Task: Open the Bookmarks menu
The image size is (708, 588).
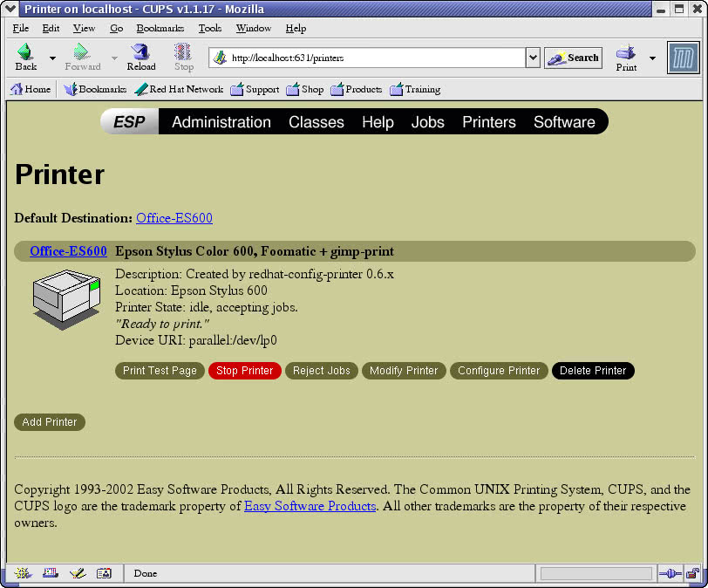Action: [160, 28]
